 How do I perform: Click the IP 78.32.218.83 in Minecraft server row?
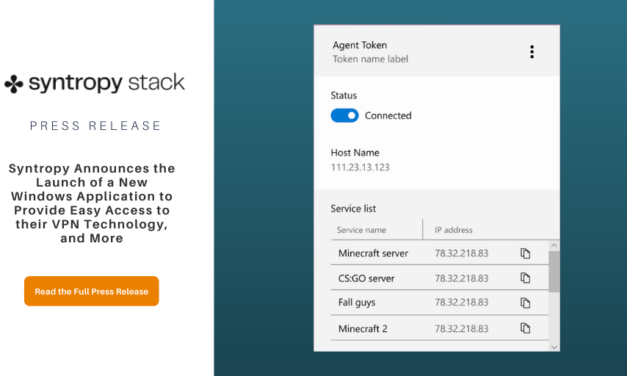pyautogui.click(x=461, y=253)
